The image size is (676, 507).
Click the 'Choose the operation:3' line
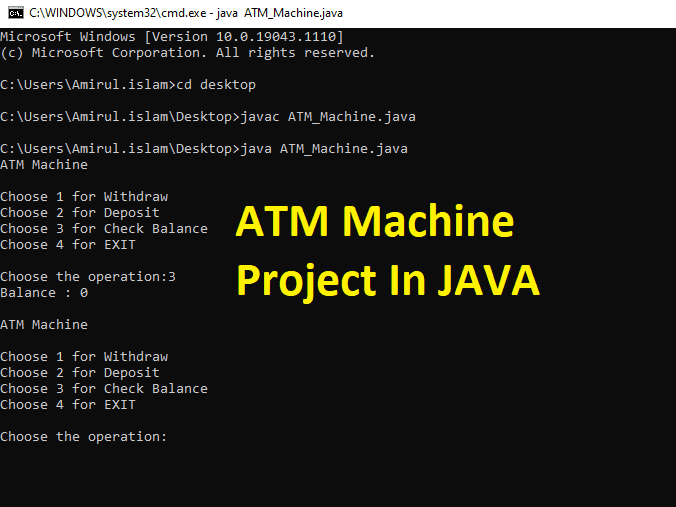pos(88,277)
